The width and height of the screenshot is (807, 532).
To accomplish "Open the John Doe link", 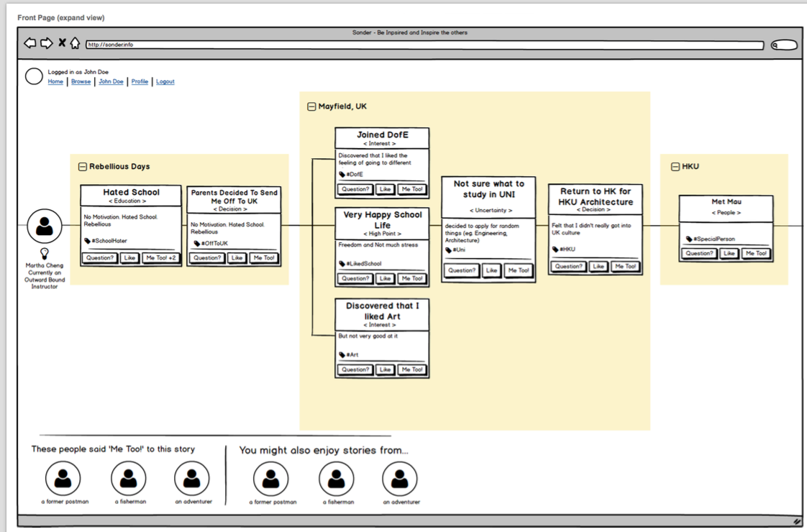I will (x=111, y=81).
